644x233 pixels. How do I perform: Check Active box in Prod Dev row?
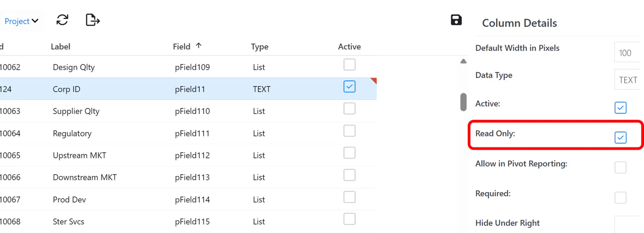[349, 197]
